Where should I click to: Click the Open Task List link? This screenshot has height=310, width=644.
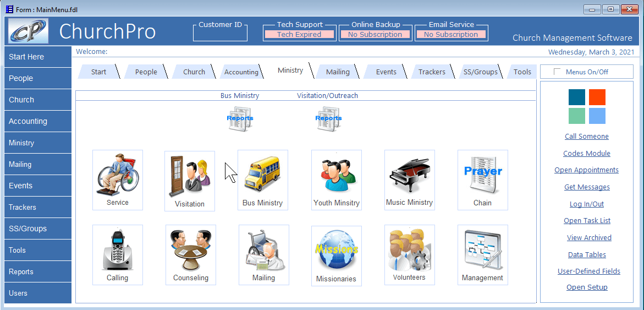pyautogui.click(x=586, y=221)
